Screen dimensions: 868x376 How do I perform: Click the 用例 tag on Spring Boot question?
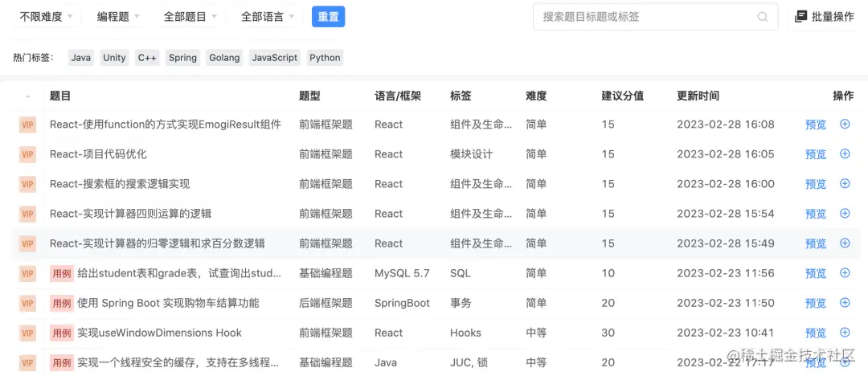point(61,303)
